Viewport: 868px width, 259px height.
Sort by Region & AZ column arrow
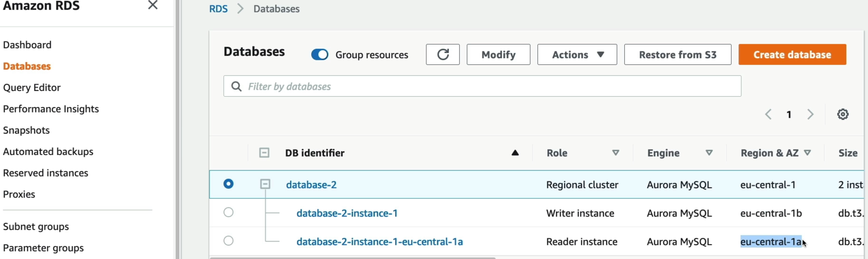[x=808, y=153]
